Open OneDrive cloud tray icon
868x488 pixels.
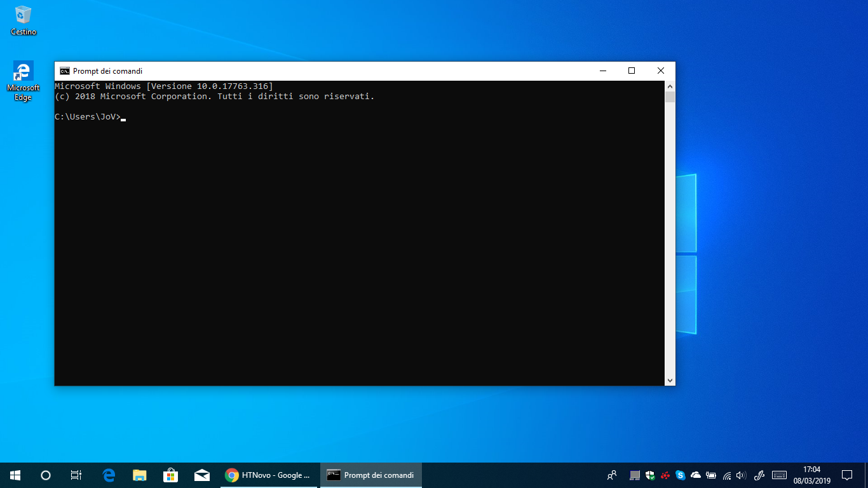696,475
